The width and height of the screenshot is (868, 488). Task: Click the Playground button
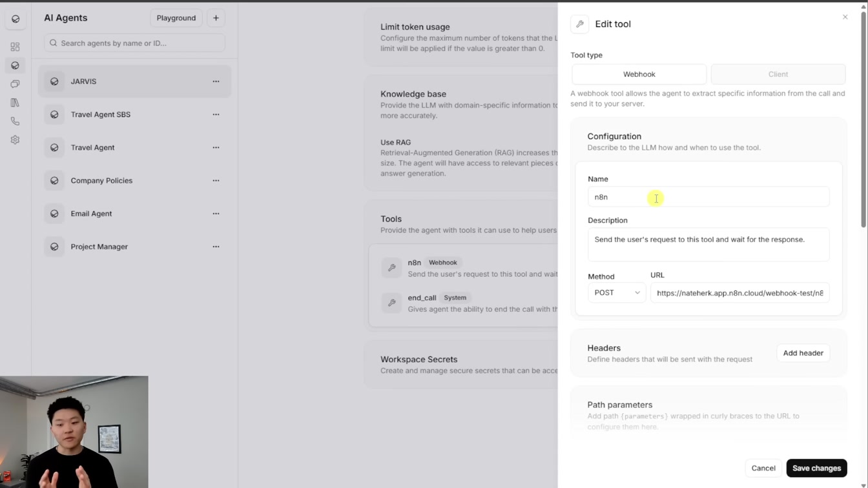(x=176, y=18)
